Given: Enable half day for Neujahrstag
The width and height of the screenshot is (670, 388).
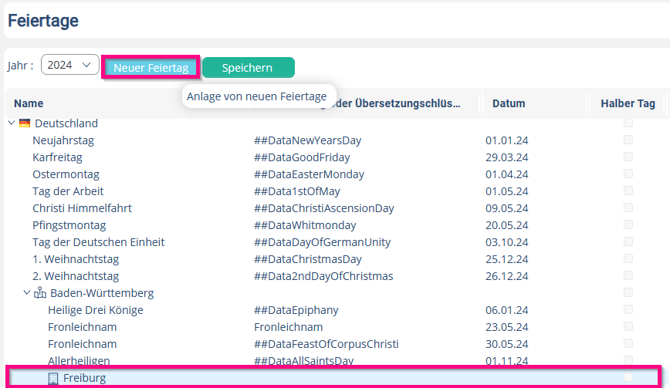Looking at the screenshot, I should coord(628,140).
